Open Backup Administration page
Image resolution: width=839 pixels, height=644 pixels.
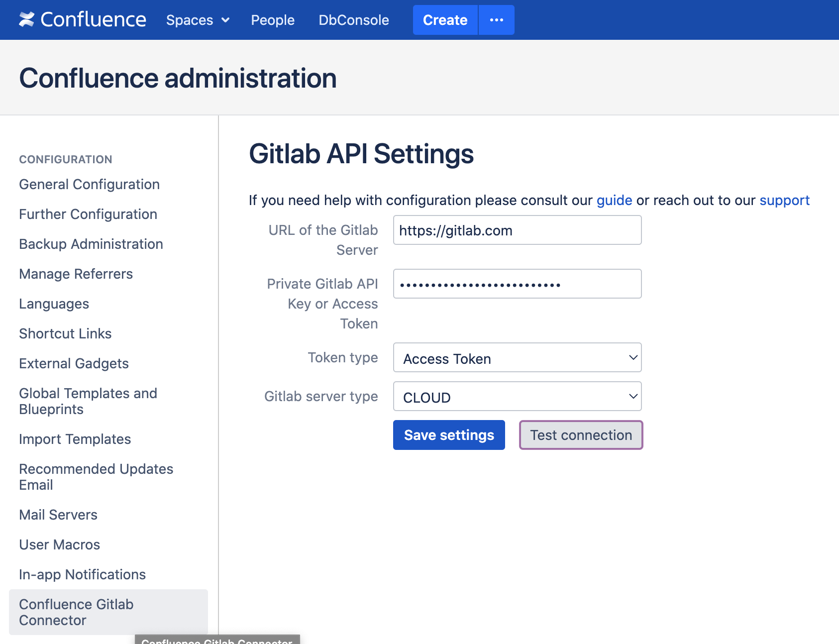click(x=91, y=244)
